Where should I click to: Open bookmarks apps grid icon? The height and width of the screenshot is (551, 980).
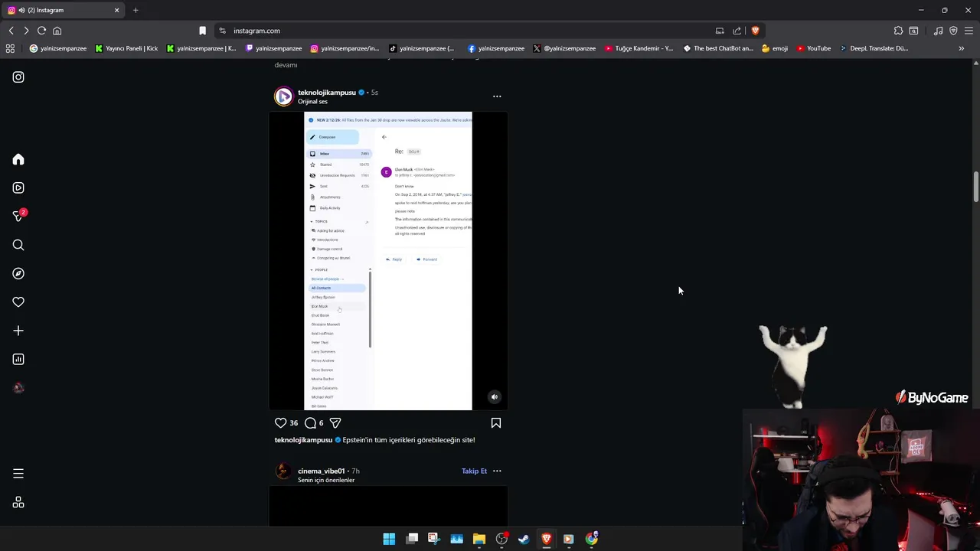pos(10,48)
